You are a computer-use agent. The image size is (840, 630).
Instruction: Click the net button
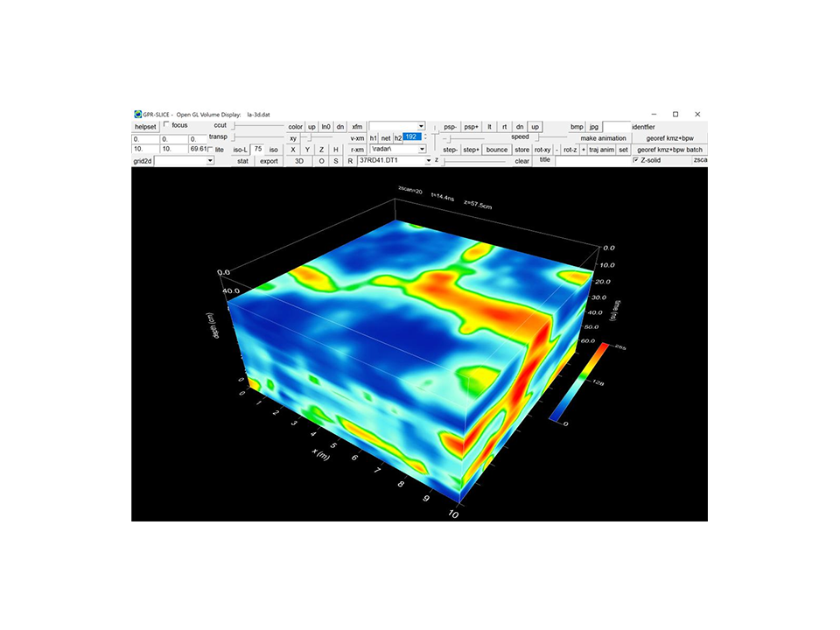[x=386, y=138]
